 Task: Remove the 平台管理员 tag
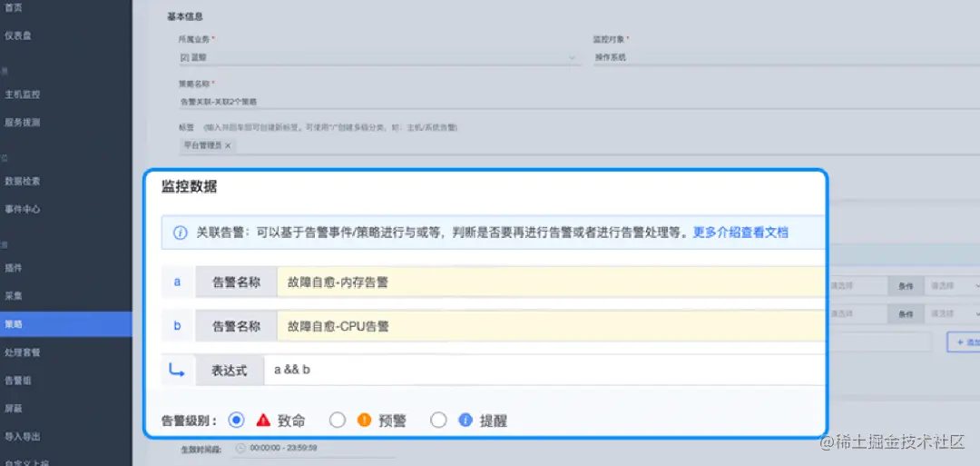[228, 145]
